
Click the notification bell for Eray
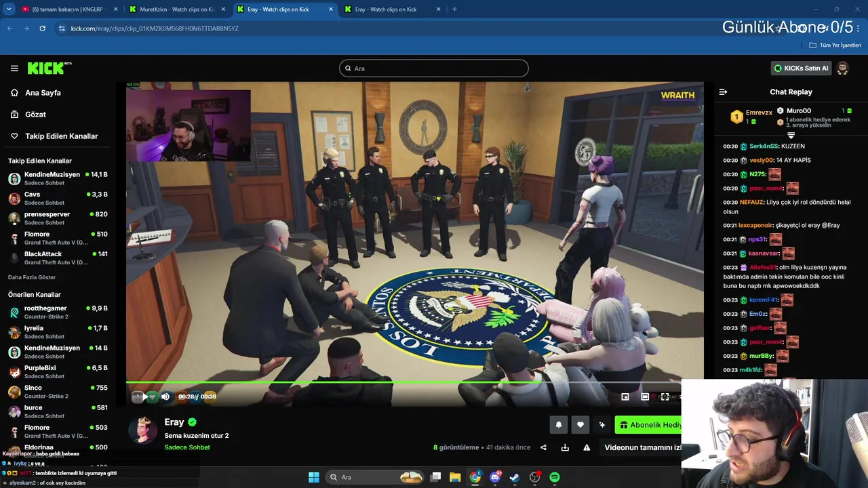coord(559,425)
